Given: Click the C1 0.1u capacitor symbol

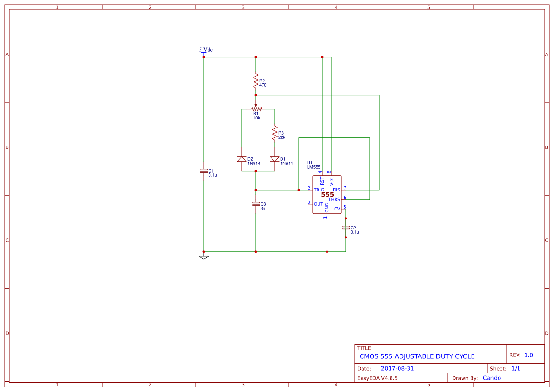Looking at the screenshot, I should click(x=203, y=172).
